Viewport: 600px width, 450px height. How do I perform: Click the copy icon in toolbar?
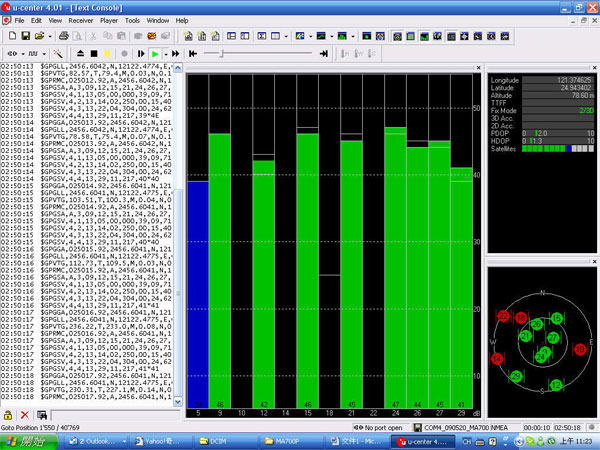(108, 36)
